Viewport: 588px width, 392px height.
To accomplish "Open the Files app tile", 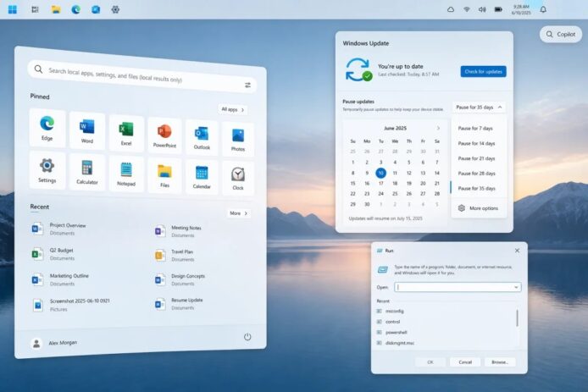I will (164, 175).
